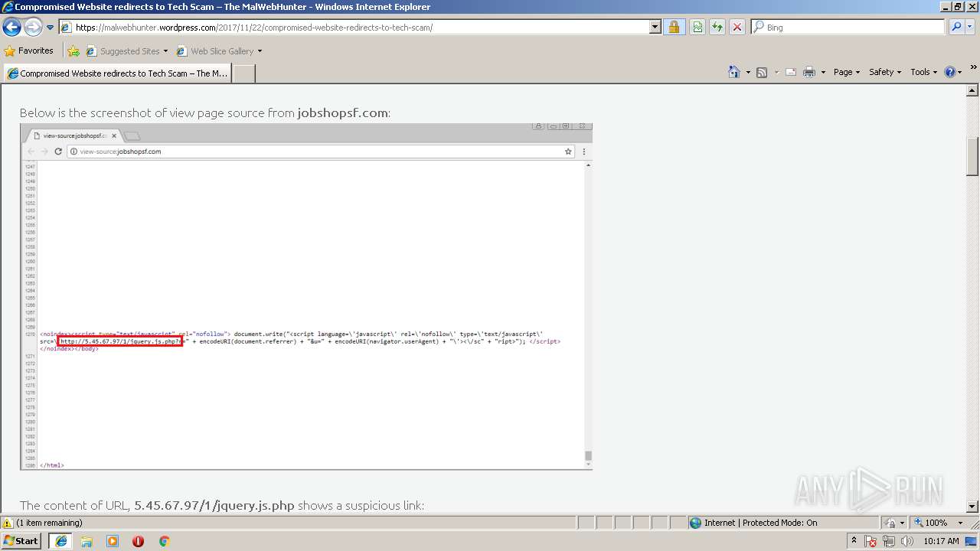Expand the address bar history dropdown

pyautogui.click(x=655, y=28)
